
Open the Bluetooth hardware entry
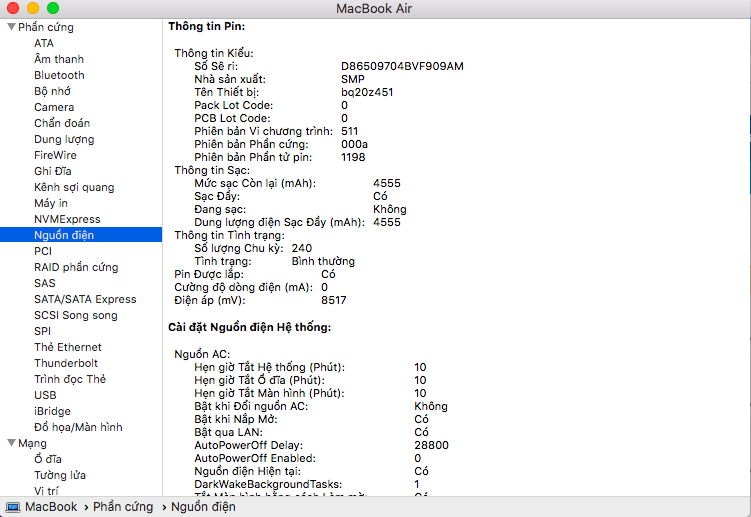click(x=59, y=75)
